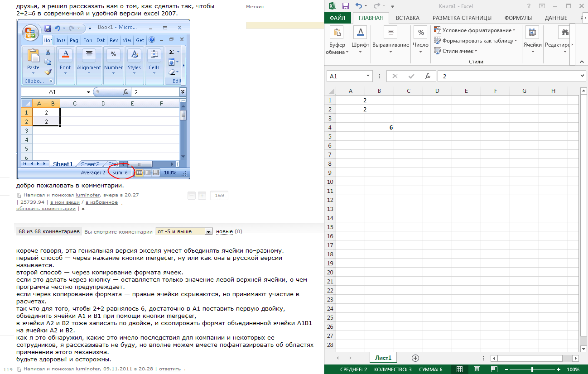Click the Save icon in Excel title bar
588x374 pixels.
pos(346,6)
